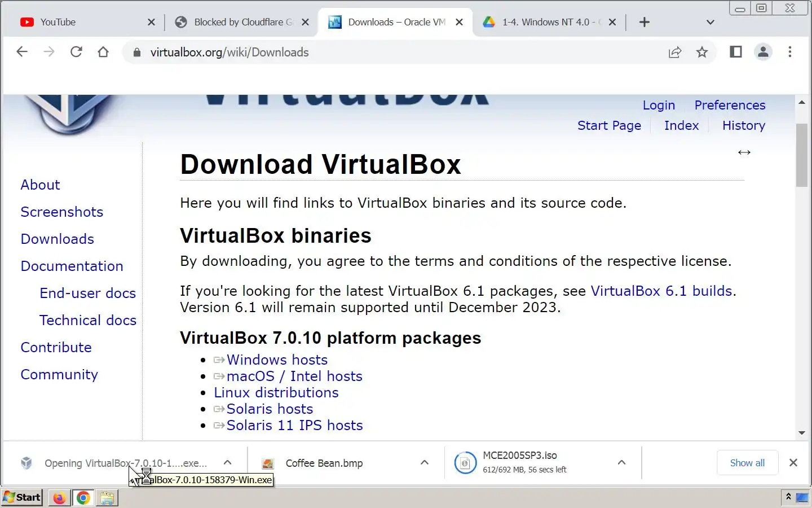Go back to the previous page
812x508 pixels.
pos(22,52)
